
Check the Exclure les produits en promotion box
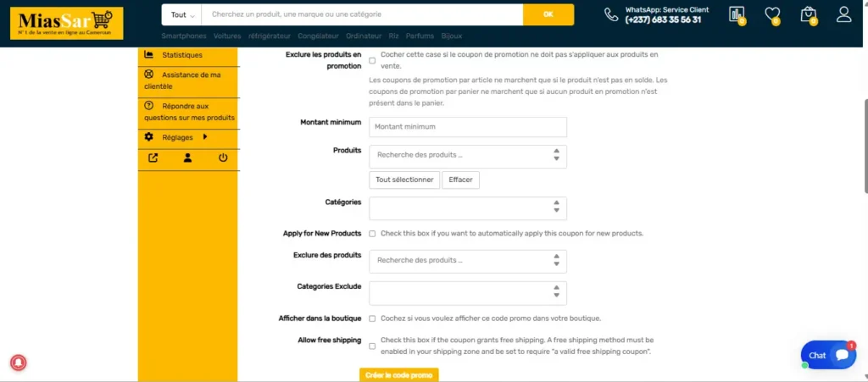click(372, 60)
